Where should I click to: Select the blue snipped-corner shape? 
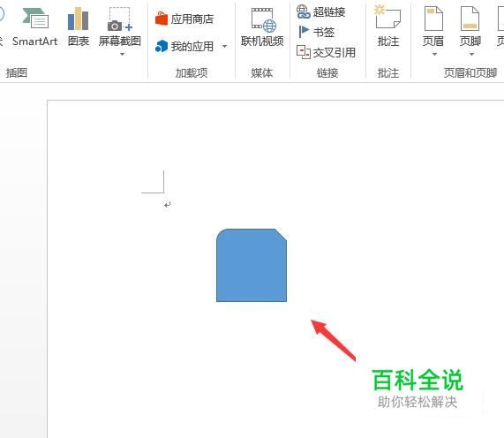click(252, 265)
